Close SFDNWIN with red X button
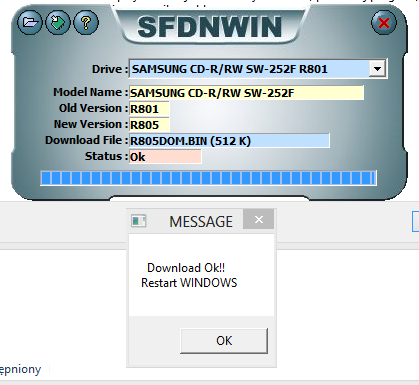419x385 pixels. (x=384, y=23)
